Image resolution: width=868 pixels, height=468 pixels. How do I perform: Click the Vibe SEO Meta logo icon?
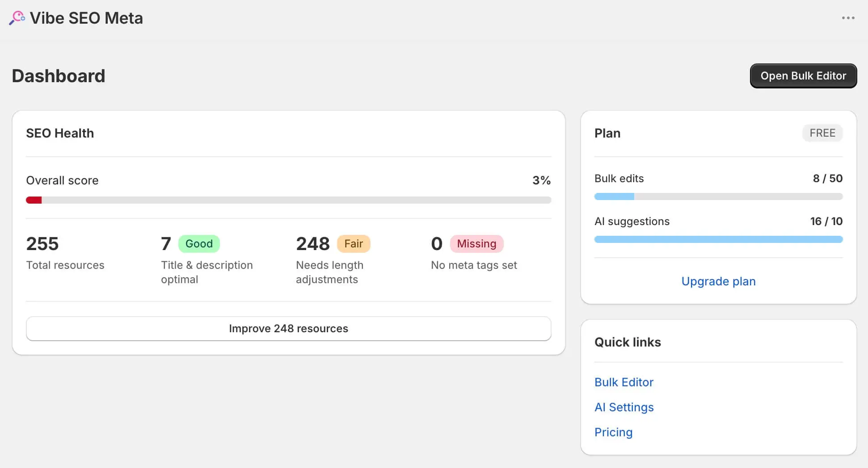click(17, 18)
